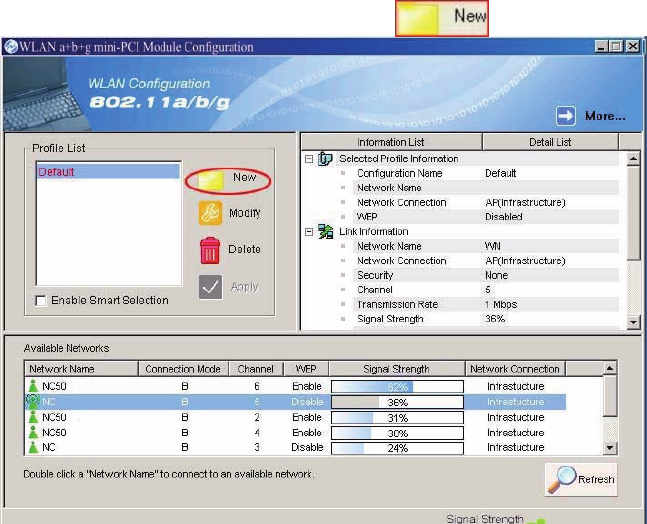Click the Selected Profile Information section icon
Screen dimensions: 647x524
click(x=325, y=159)
